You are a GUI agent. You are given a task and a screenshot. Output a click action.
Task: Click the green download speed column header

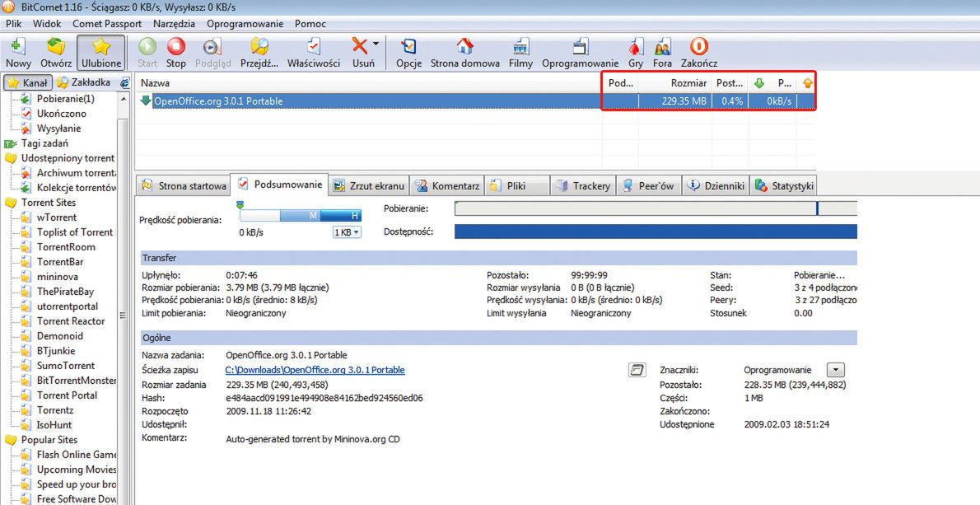pos(772,83)
